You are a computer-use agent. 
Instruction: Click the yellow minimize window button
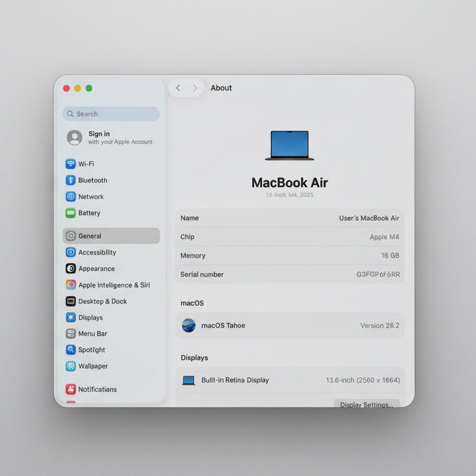pyautogui.click(x=78, y=89)
